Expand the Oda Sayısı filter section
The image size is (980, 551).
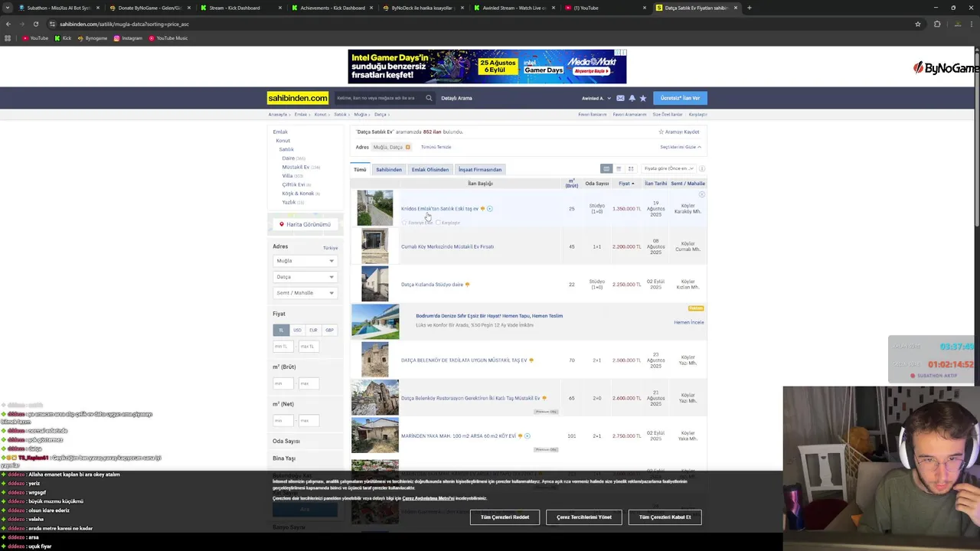(286, 441)
